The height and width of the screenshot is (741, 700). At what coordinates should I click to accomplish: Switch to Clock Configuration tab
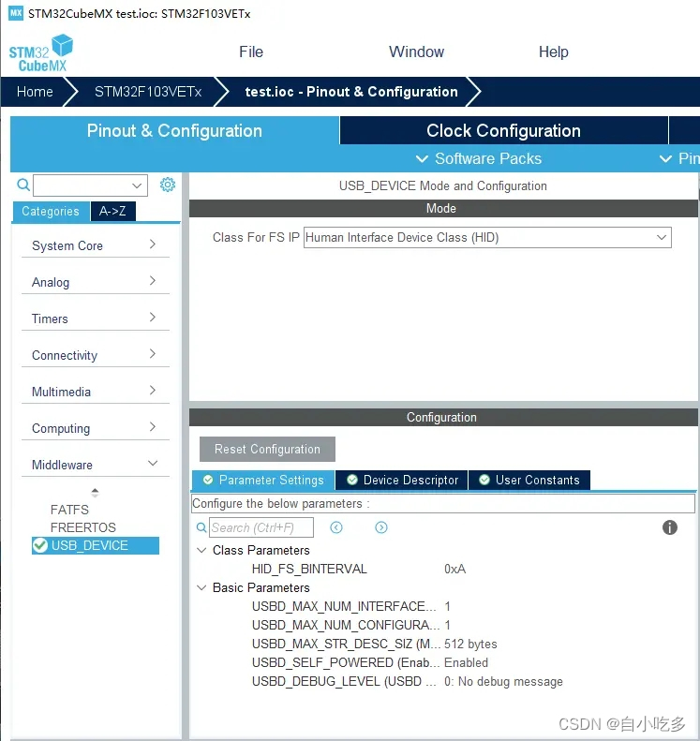coord(503,130)
